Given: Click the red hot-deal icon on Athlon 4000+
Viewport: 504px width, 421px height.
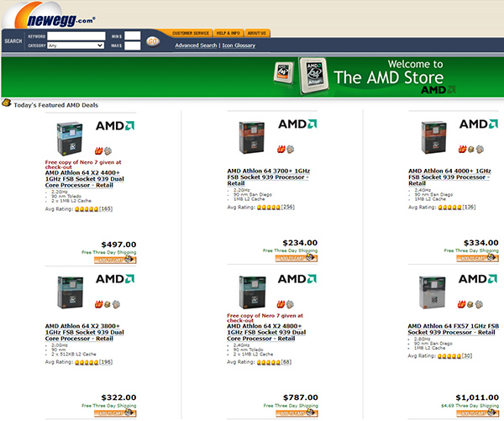Looking at the screenshot, I should pyautogui.click(x=463, y=149).
